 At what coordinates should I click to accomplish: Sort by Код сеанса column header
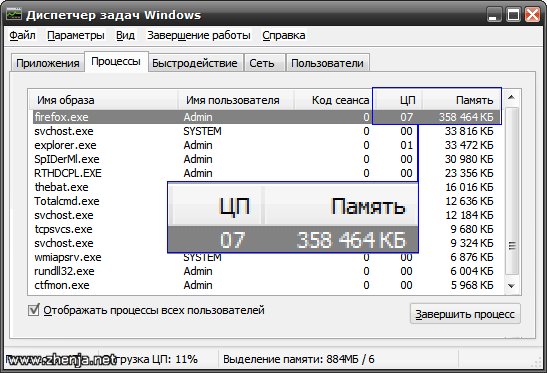click(333, 100)
